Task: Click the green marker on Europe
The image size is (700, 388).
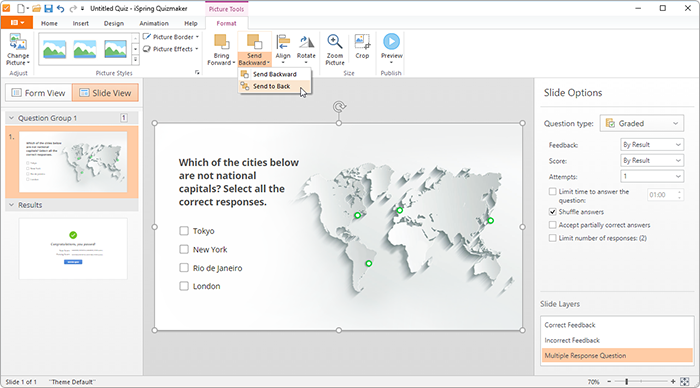Action: coord(400,210)
